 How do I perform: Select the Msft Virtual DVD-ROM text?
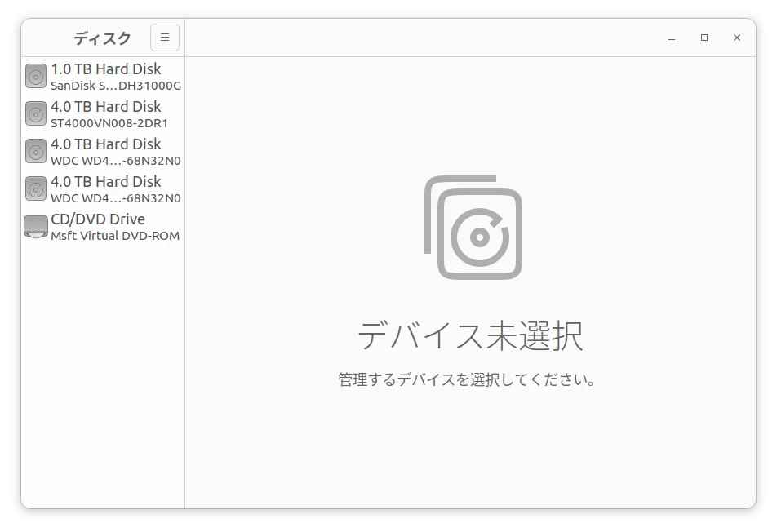tap(115, 236)
